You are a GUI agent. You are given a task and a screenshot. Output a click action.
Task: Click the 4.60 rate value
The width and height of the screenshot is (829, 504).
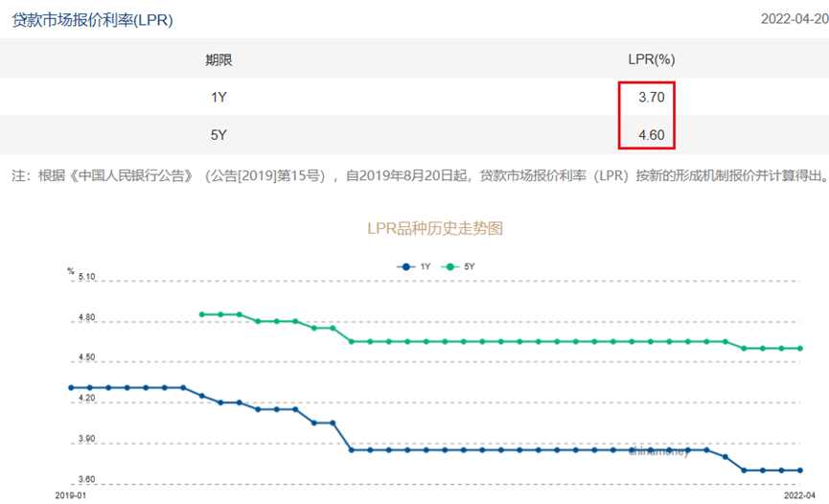[651, 135]
